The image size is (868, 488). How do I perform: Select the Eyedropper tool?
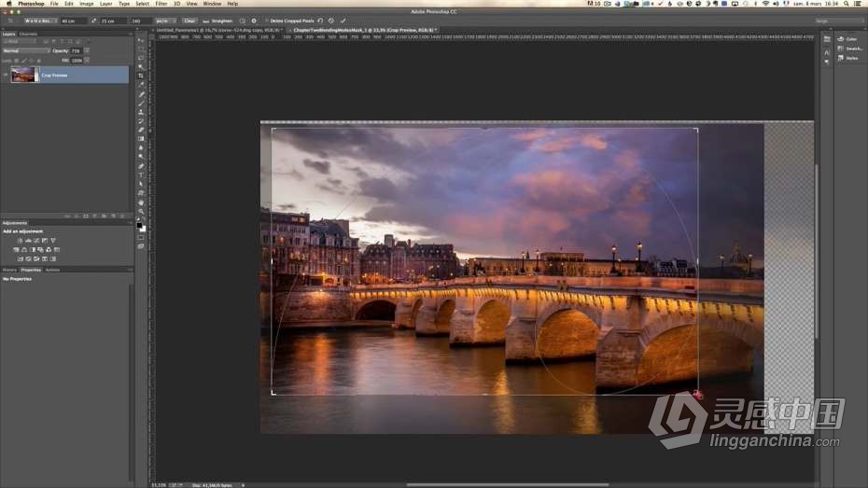click(141, 85)
